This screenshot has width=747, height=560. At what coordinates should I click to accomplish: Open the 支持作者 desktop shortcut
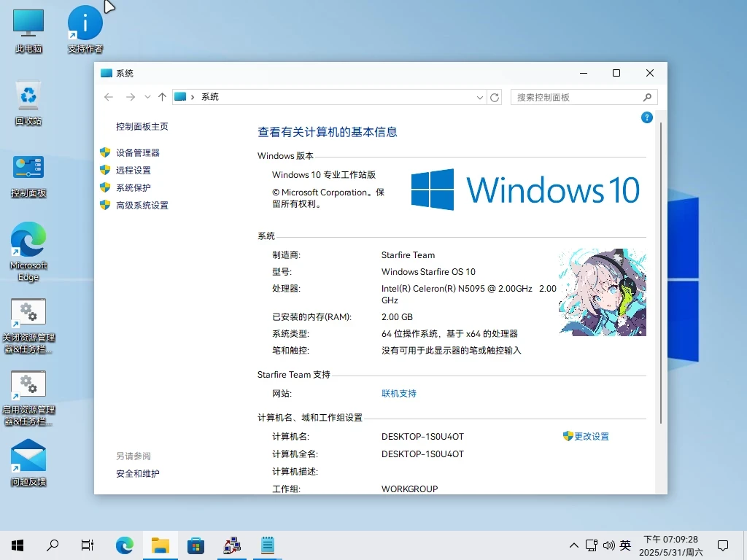pos(85,24)
